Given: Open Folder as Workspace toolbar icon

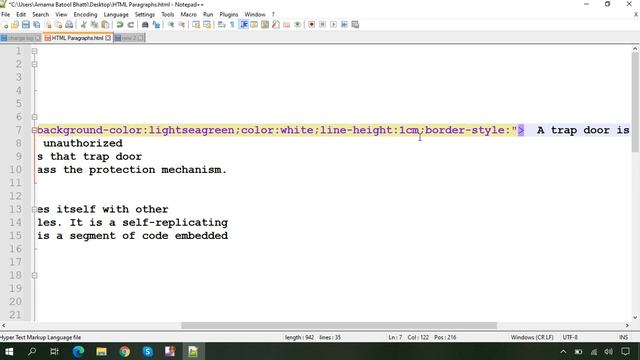Looking at the screenshot, I should click(x=287, y=24).
